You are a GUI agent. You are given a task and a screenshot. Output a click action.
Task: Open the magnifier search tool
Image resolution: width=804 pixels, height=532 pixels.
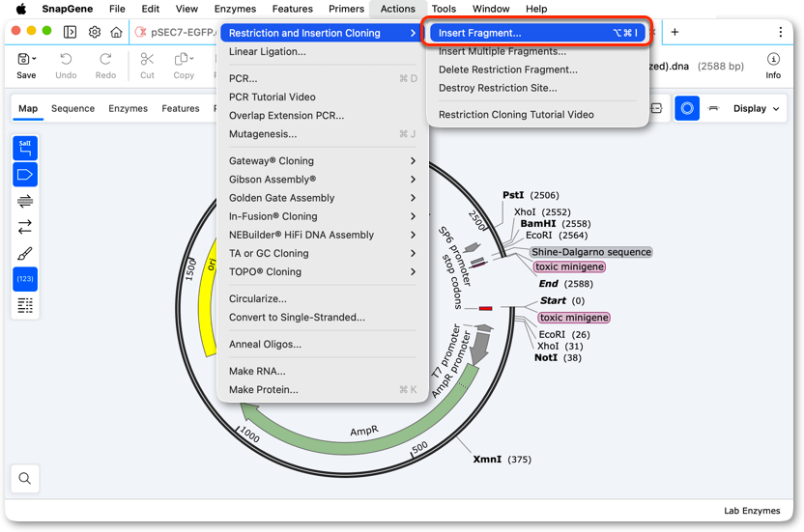point(24,478)
